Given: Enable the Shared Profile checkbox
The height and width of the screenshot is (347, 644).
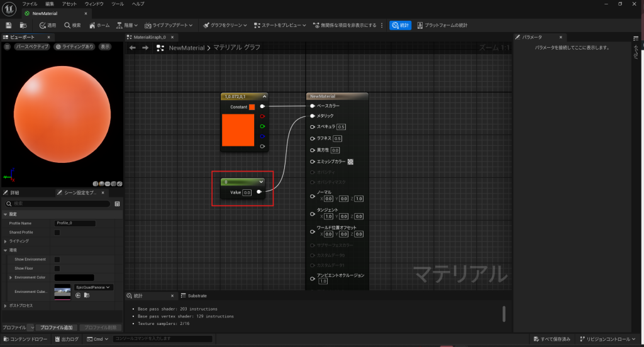Looking at the screenshot, I should tap(57, 232).
